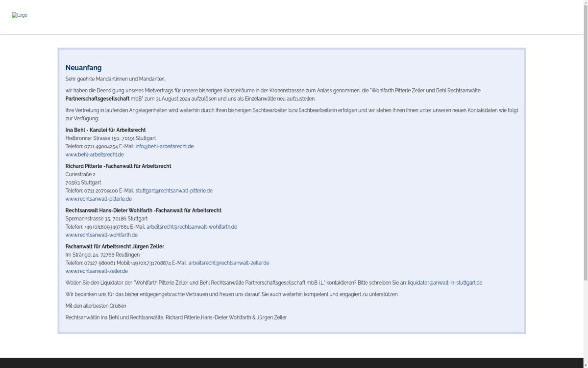Select the arbeitsrecht@rechtsanwalt-zeller.de email link

pos(229,263)
